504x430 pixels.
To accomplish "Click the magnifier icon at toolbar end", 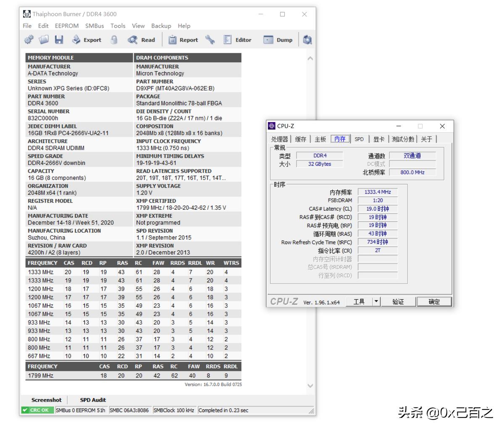I will (307, 40).
